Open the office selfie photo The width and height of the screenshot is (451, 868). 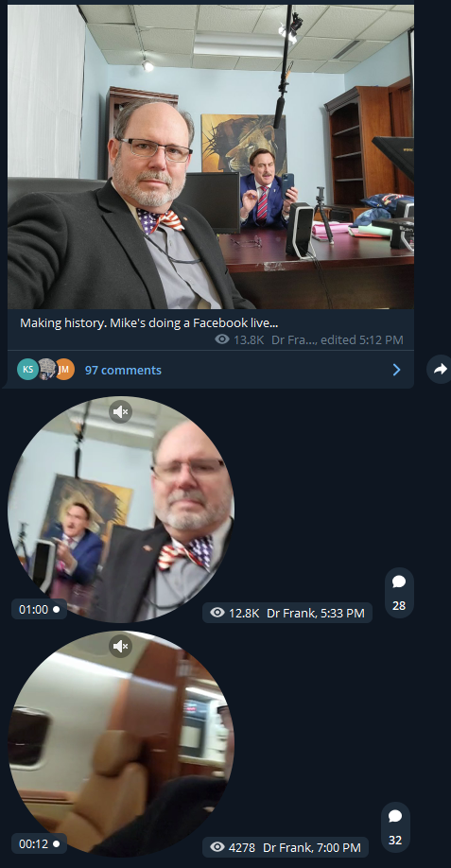click(x=210, y=157)
